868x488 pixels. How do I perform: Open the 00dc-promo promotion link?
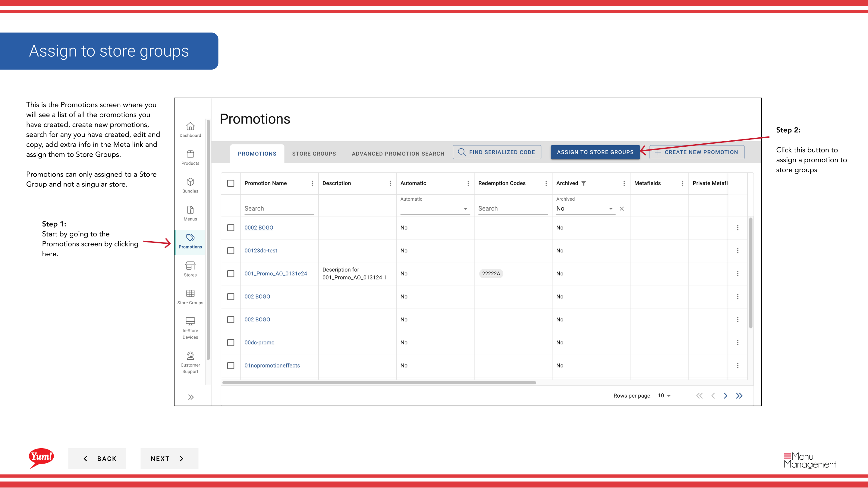[x=259, y=343]
